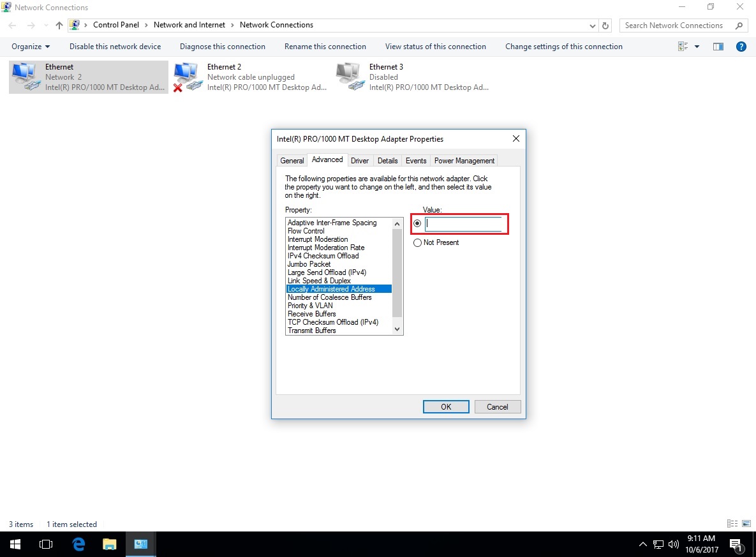Screen dimensions: 756x557
Task: Click OK in adapter properties dialog
Action: pos(446,406)
